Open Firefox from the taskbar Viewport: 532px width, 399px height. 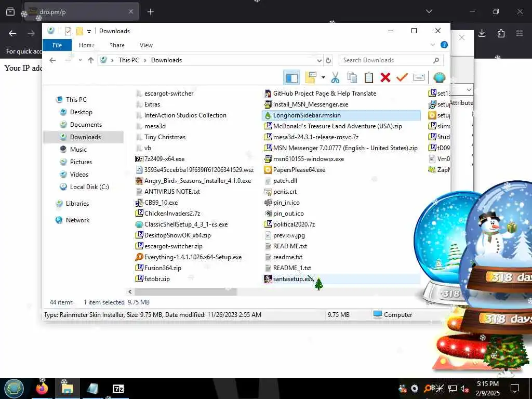[42, 389]
